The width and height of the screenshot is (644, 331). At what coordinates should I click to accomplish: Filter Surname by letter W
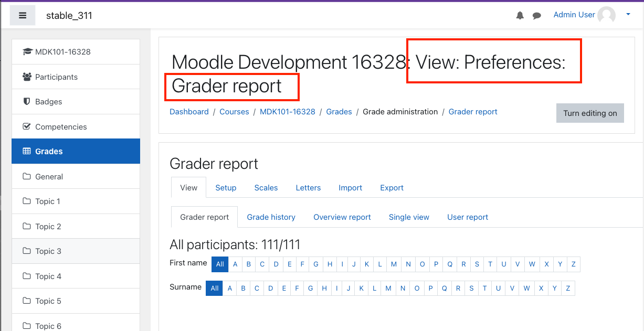[526, 289]
